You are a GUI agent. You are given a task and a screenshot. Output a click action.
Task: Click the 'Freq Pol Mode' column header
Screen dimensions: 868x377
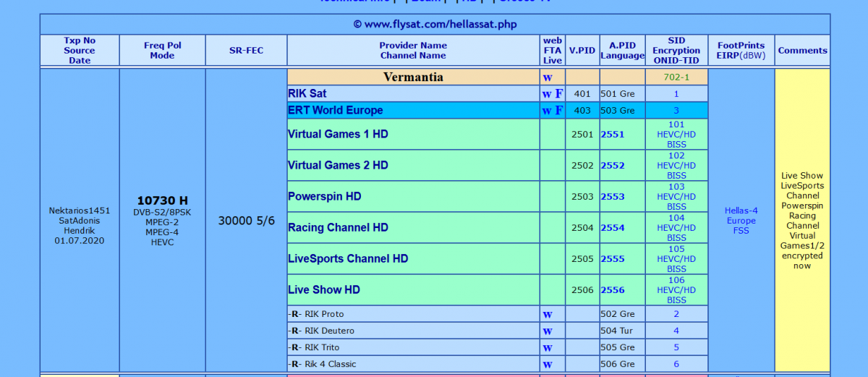click(163, 51)
